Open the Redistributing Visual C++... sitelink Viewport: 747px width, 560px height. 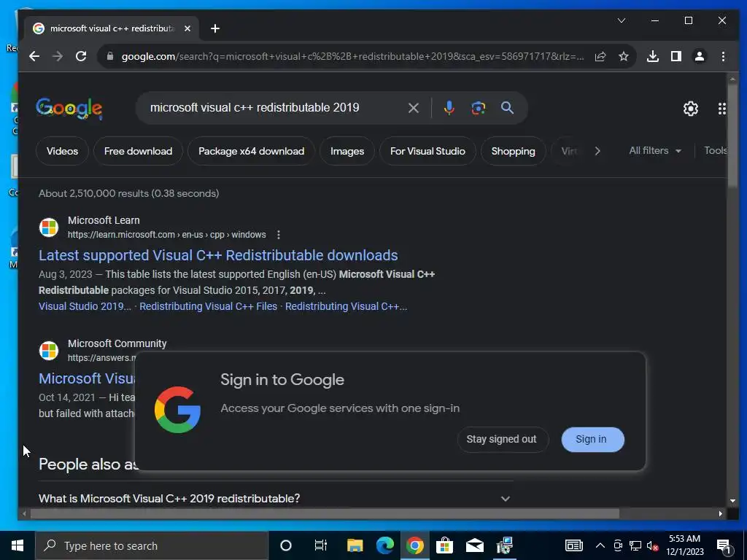(x=346, y=306)
